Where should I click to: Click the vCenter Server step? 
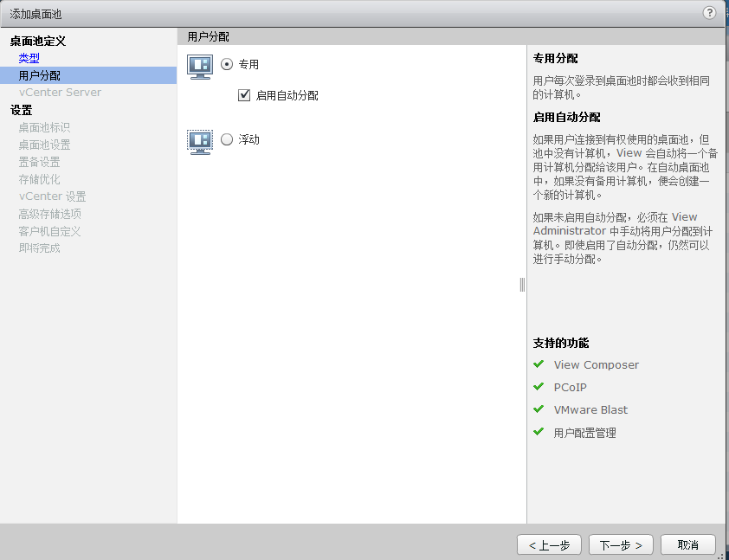tap(60, 93)
